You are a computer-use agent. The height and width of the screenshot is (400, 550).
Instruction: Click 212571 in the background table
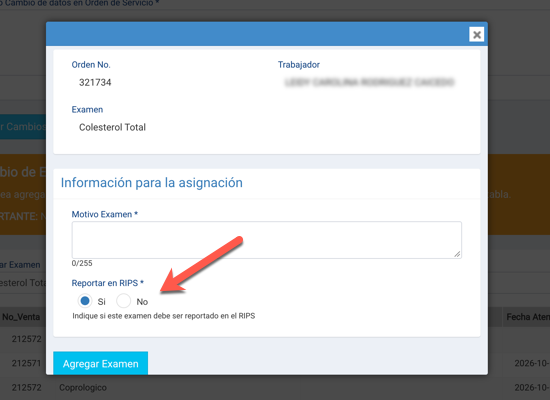[26, 363]
